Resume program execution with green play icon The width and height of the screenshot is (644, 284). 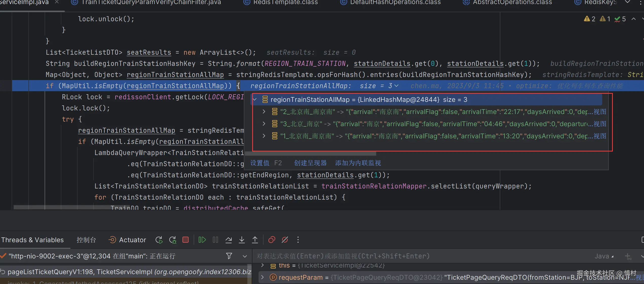point(202,240)
